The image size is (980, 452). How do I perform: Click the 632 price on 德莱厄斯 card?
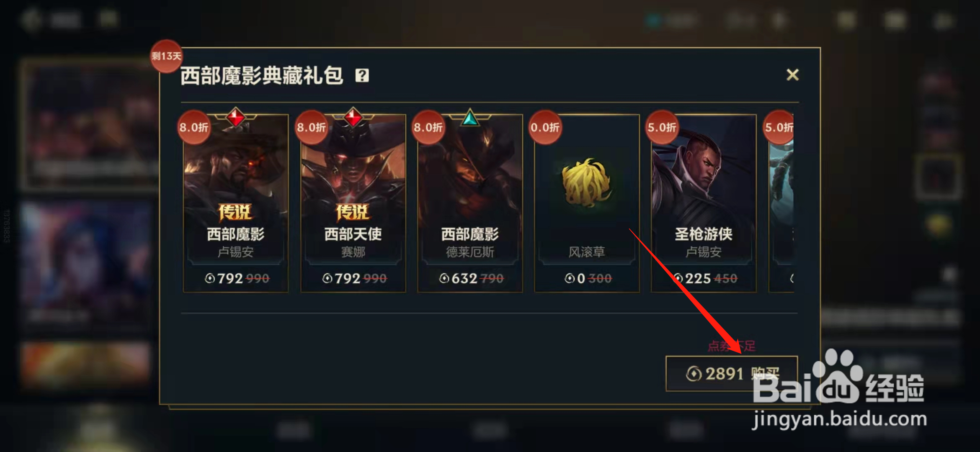point(464,278)
